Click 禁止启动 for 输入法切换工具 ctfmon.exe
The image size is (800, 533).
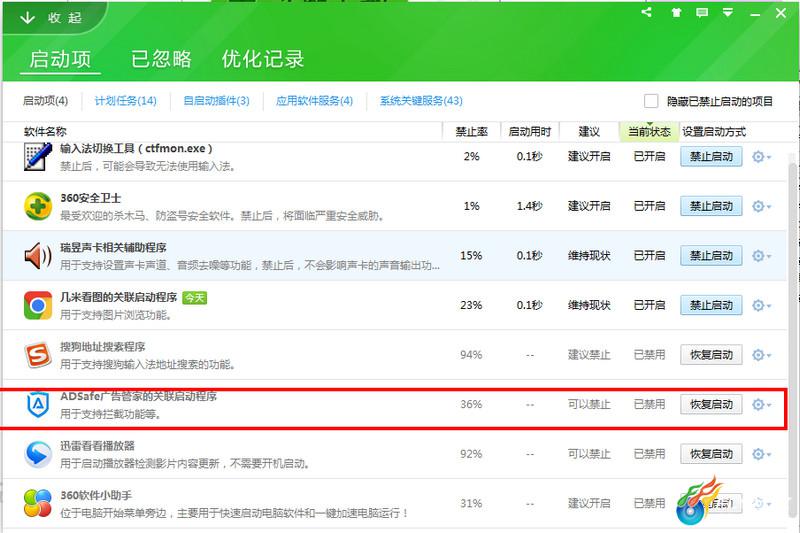click(x=711, y=157)
